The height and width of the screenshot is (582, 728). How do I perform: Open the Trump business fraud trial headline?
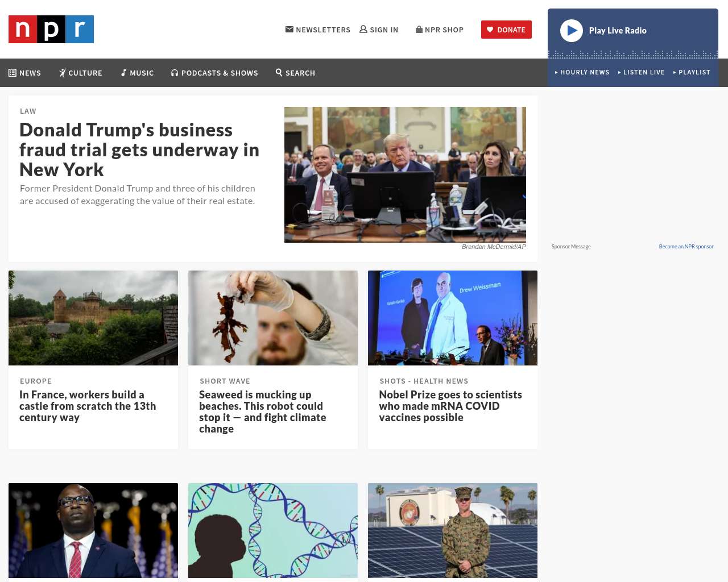coord(139,149)
